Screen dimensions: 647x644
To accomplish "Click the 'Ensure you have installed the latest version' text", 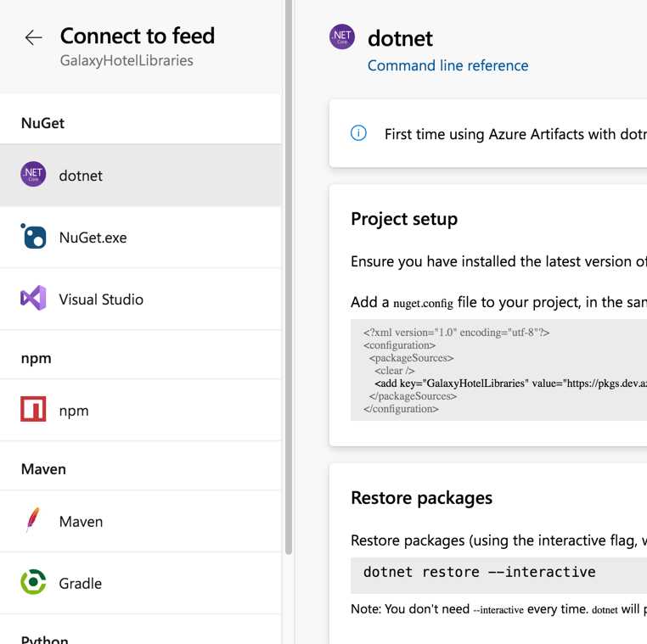I will [x=498, y=261].
